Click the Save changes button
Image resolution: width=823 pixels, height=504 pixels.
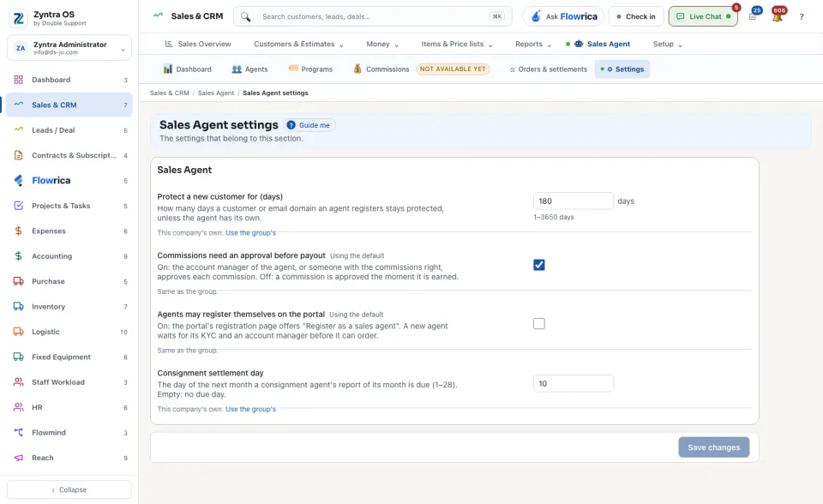[714, 447]
